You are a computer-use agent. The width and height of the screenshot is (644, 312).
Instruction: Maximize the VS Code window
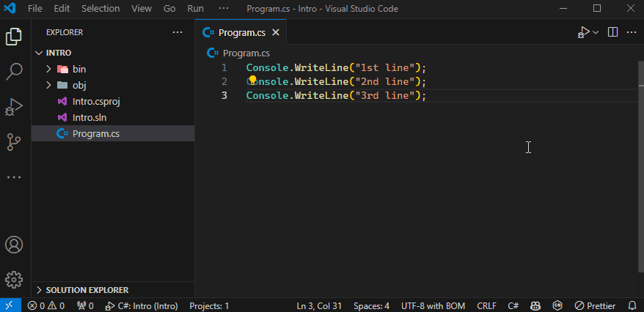(597, 9)
